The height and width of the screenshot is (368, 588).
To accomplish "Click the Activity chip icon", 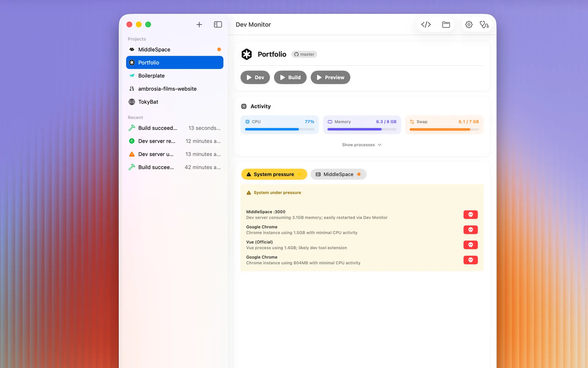I will pos(244,106).
